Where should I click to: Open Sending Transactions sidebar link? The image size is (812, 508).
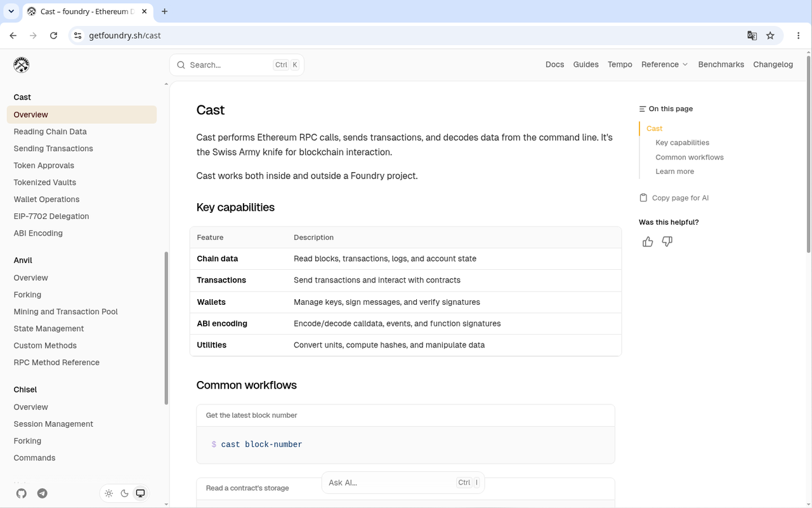click(53, 149)
